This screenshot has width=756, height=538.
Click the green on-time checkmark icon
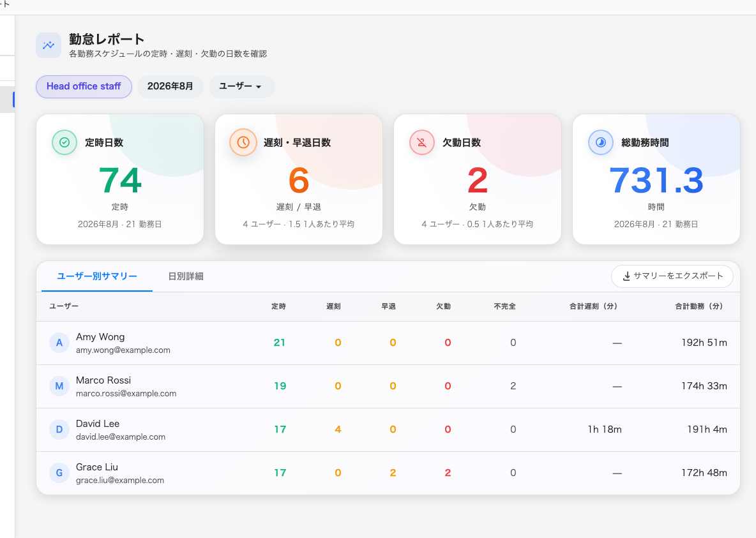click(x=64, y=142)
